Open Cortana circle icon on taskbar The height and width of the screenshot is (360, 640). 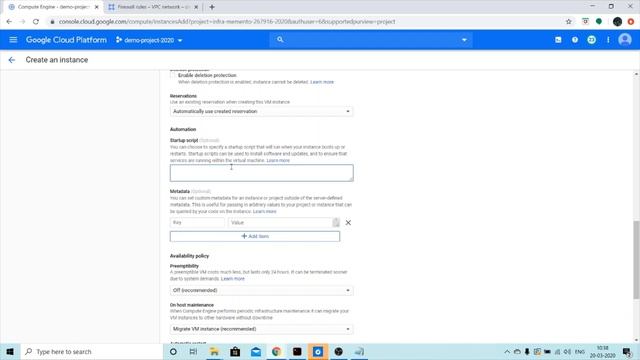click(173, 351)
